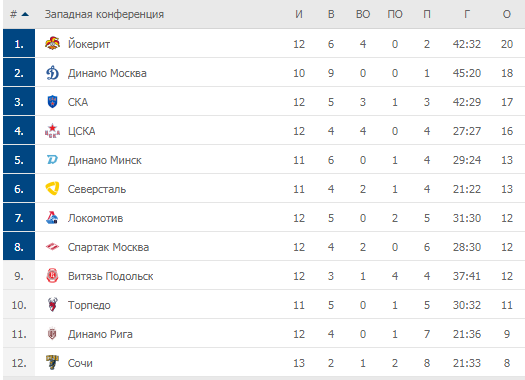Sort table by О points column
Image resolution: width=525 pixels, height=380 pixels.
tap(507, 14)
